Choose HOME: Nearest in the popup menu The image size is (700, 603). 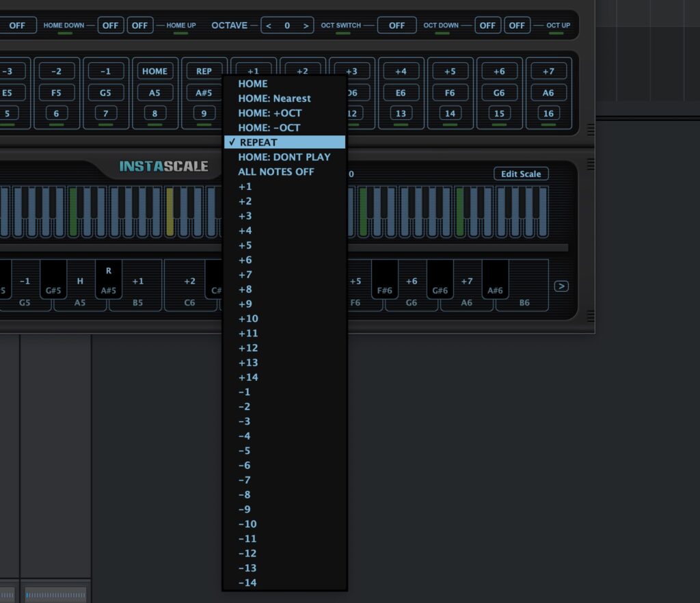[274, 98]
